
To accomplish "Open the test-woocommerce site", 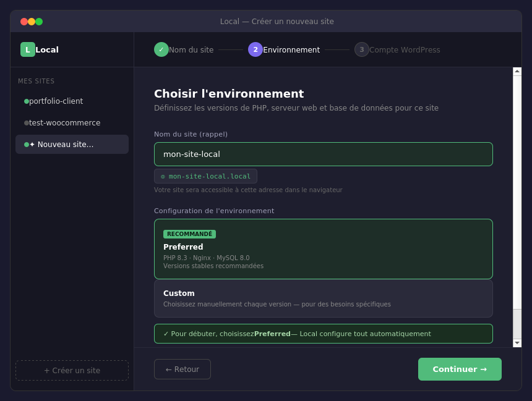I will (x=72, y=123).
